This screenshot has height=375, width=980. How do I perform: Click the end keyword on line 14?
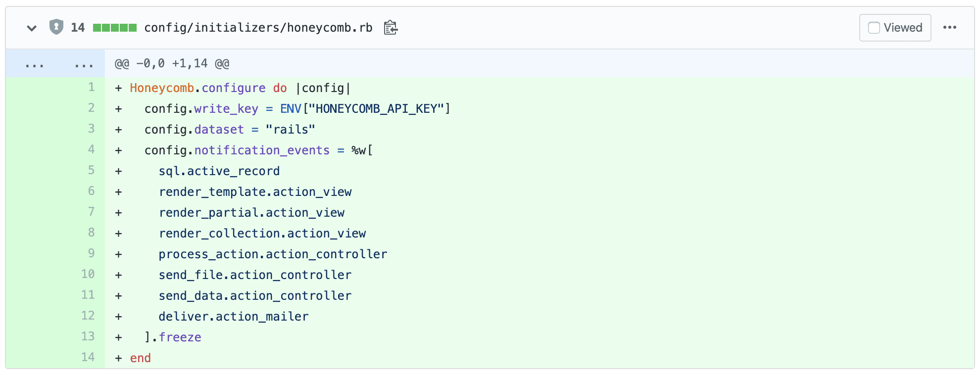[140, 358]
